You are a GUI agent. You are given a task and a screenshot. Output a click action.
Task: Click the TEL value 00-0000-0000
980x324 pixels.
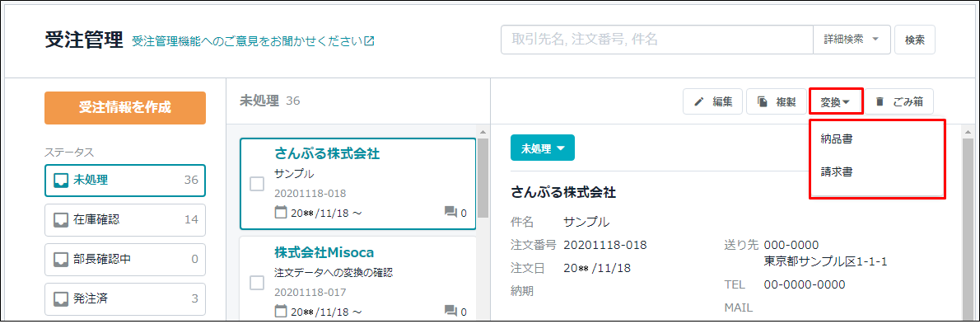pos(805,284)
